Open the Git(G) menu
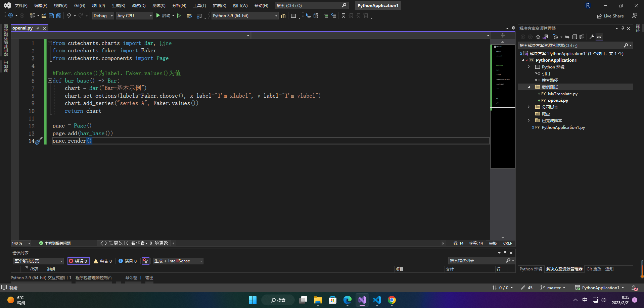The image size is (644, 308). click(80, 6)
